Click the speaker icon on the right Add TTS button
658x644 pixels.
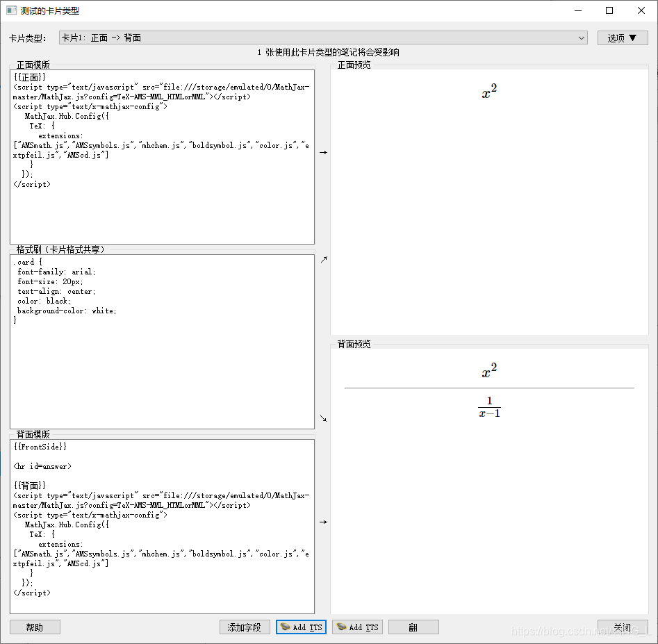[340, 627]
